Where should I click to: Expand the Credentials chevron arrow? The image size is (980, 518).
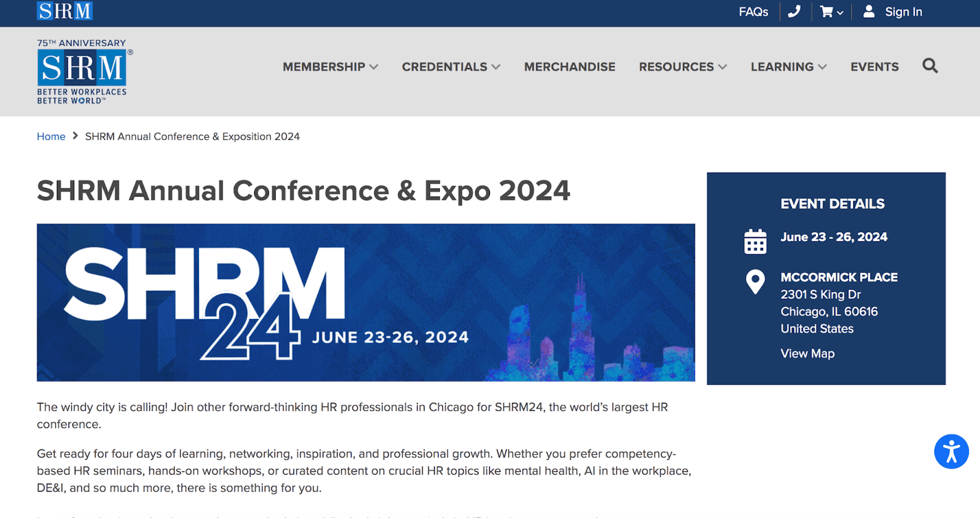(x=496, y=67)
